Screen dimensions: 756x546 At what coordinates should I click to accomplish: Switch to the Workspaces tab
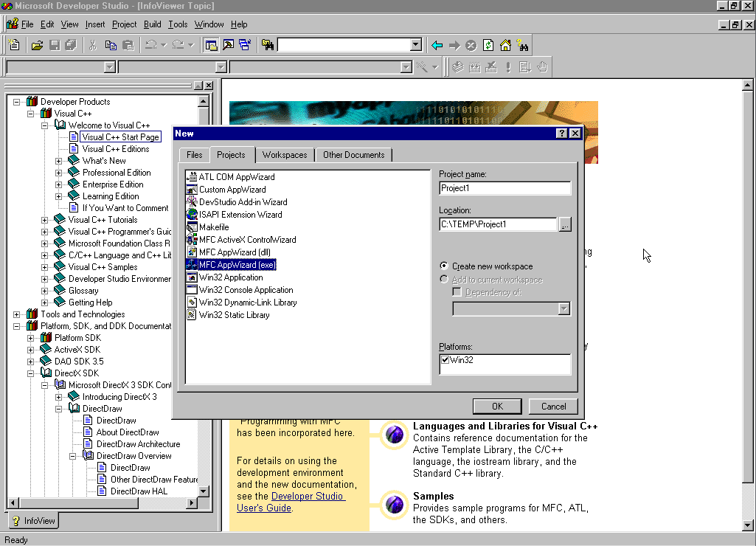pos(285,155)
